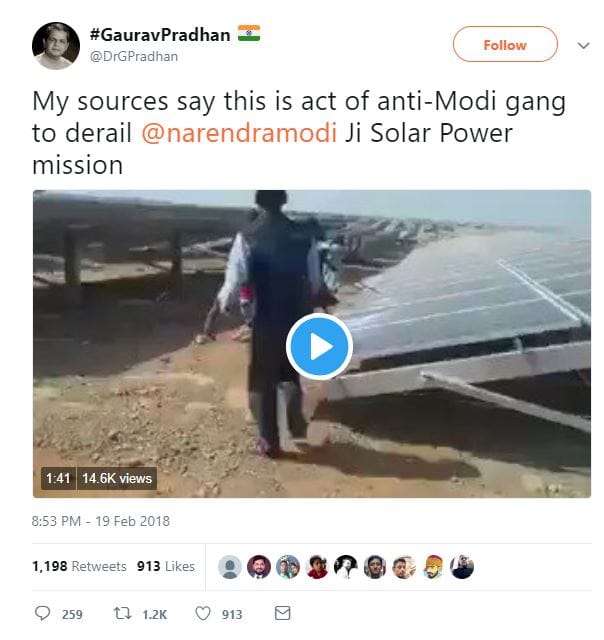
Task: Open the GauravPradhan profile avatar
Action: click(x=56, y=45)
